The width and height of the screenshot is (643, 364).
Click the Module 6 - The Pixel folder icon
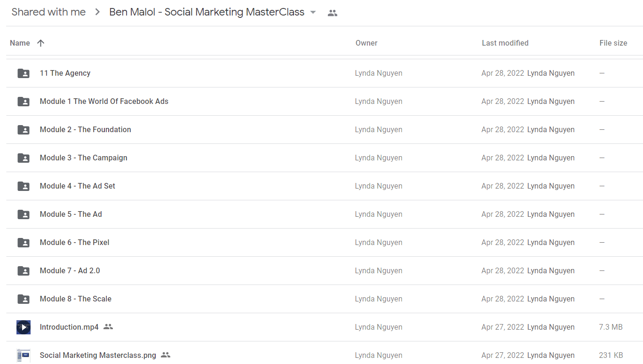click(24, 243)
